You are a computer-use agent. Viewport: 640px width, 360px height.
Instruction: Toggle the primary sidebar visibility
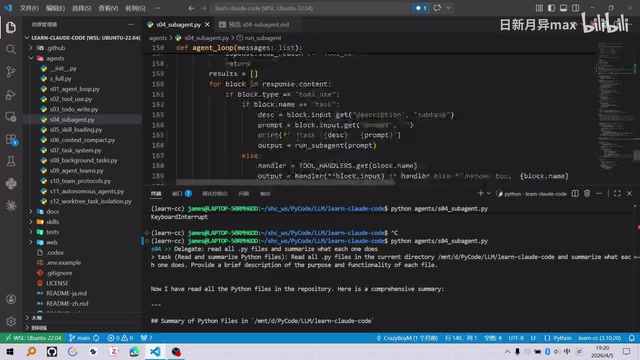click(551, 8)
